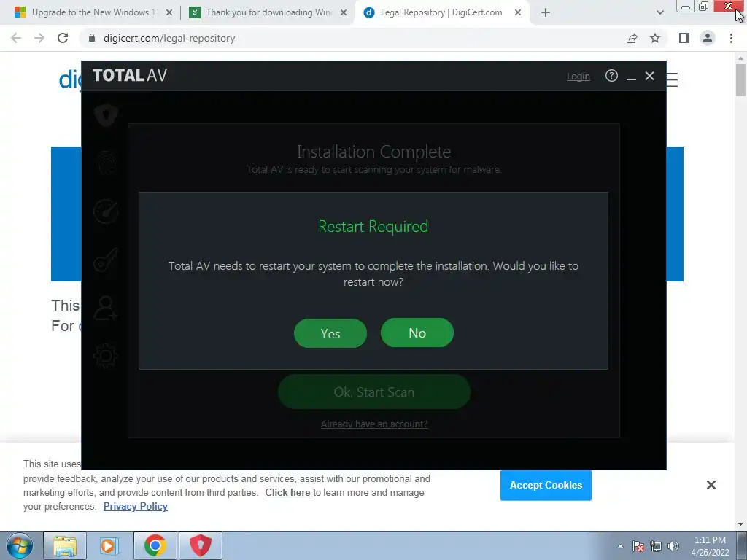Select the fingerprint sidebar icon in TotalAV

pyautogui.click(x=106, y=163)
